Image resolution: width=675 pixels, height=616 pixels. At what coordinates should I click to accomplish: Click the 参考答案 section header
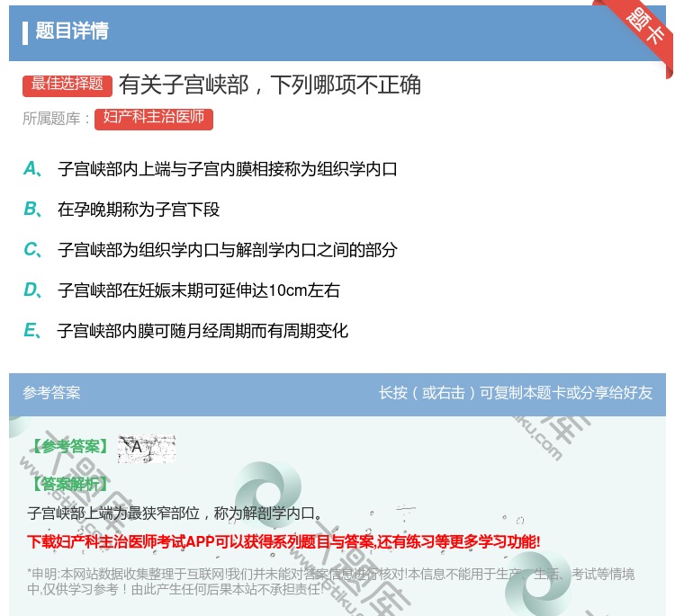[x=51, y=392]
